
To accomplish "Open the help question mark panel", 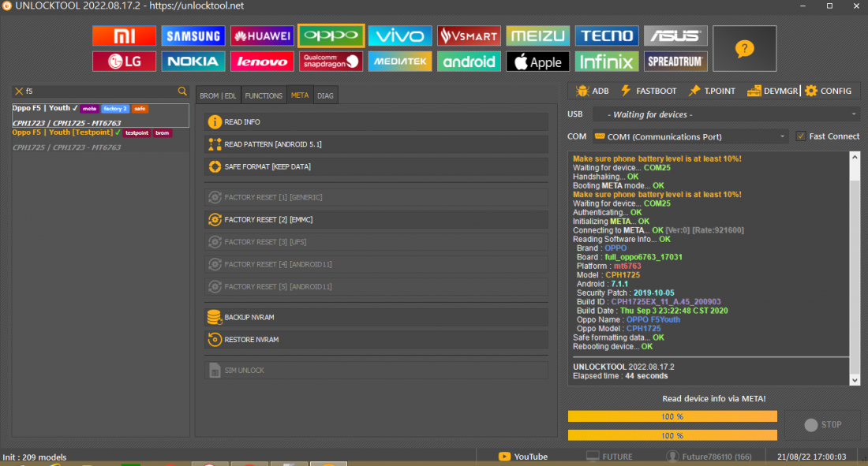I will pyautogui.click(x=745, y=49).
